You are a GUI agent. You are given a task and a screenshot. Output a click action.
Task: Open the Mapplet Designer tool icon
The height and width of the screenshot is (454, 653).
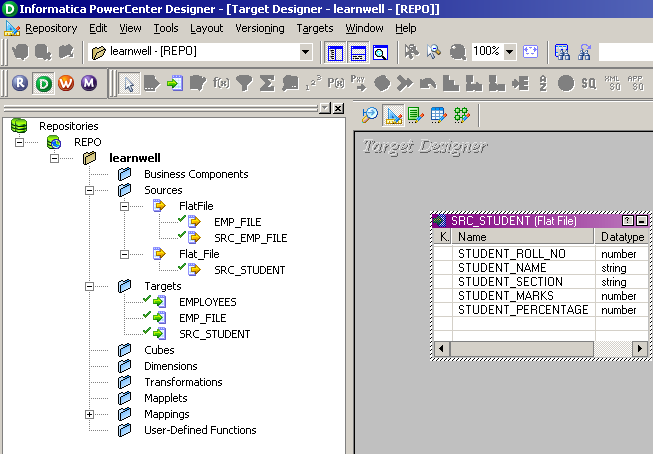click(438, 115)
